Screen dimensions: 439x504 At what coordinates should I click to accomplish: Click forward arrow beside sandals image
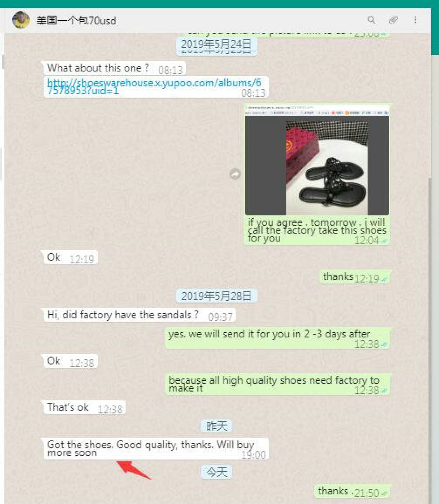coord(235,174)
